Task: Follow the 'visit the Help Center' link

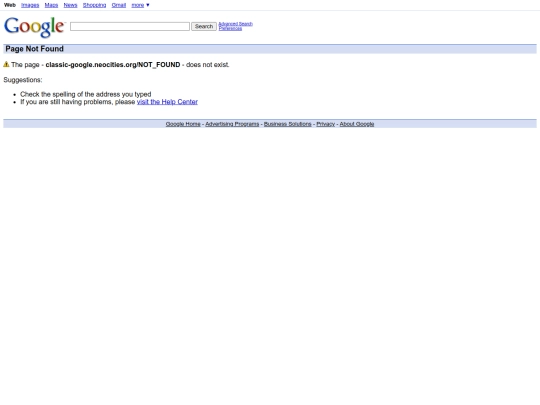Action: pyautogui.click(x=167, y=102)
